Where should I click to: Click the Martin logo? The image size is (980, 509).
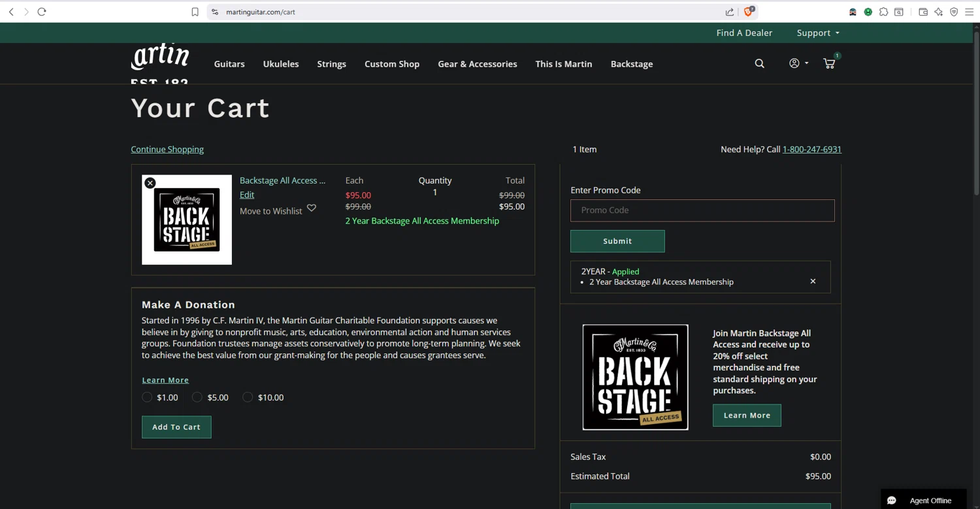tap(160, 63)
